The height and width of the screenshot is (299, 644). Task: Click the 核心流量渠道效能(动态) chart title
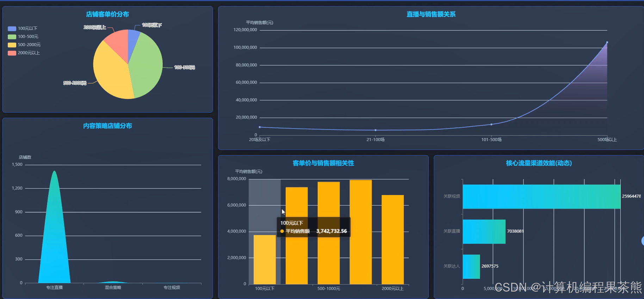point(539,163)
